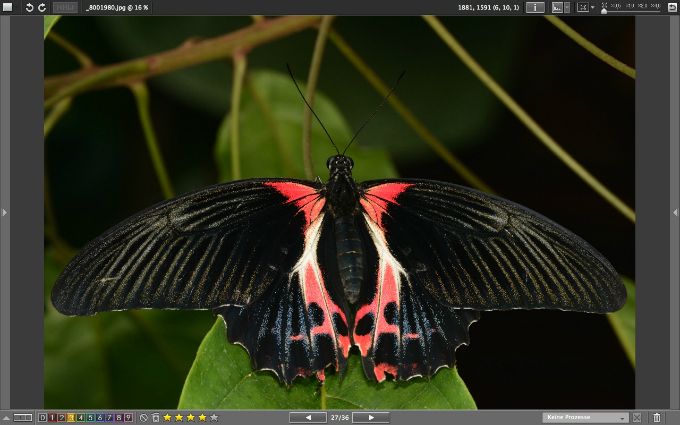Mark image as rejected with trash rating icon
Viewport: 680px width, 425px height.
point(156,418)
